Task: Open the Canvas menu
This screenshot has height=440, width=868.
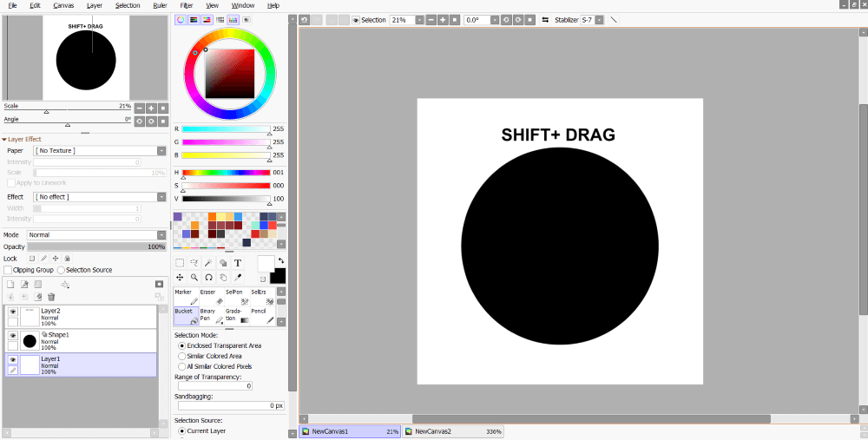Action: pyautogui.click(x=63, y=5)
